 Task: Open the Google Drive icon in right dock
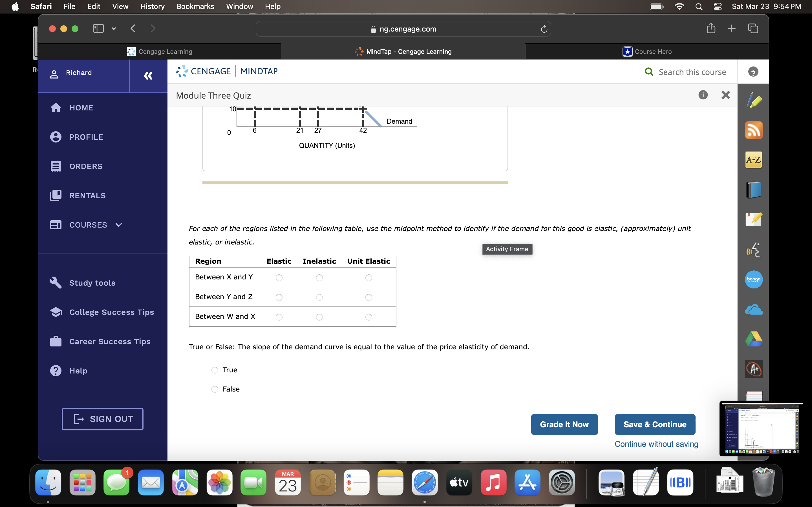tap(754, 339)
